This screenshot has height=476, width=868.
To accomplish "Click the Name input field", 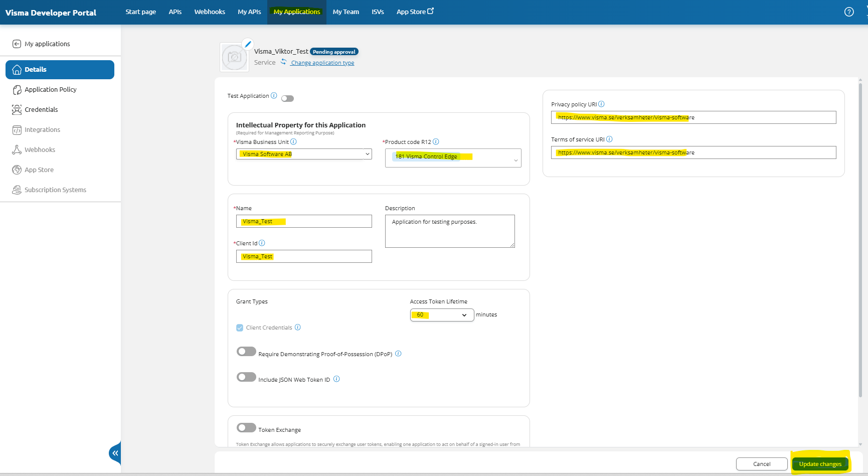I will click(x=304, y=221).
